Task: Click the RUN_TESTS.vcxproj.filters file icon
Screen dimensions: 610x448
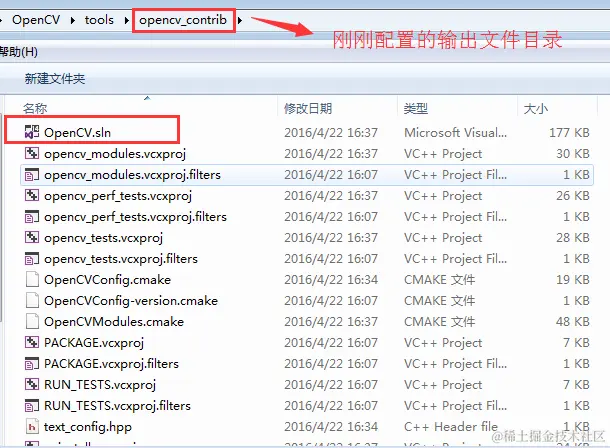Action: click(32, 405)
